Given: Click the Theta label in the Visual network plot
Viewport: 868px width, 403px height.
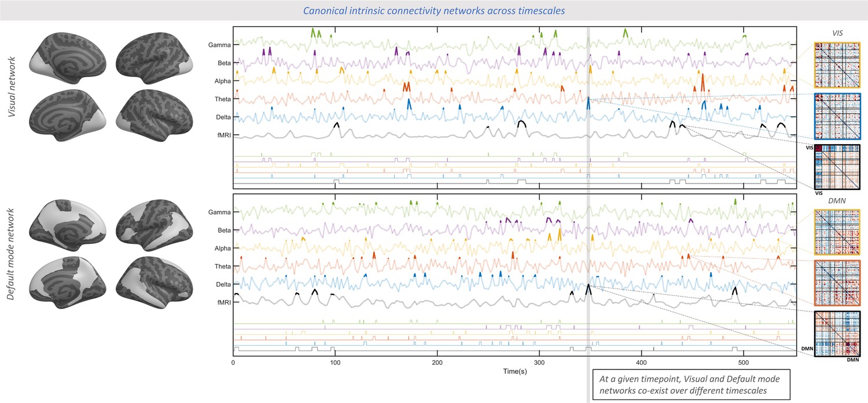Looking at the screenshot, I should click(x=222, y=99).
